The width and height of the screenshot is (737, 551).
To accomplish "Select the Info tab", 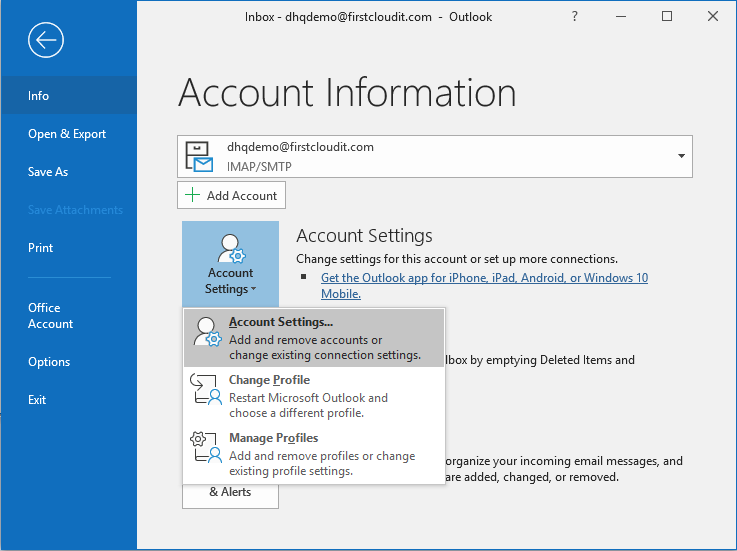I will click(69, 95).
